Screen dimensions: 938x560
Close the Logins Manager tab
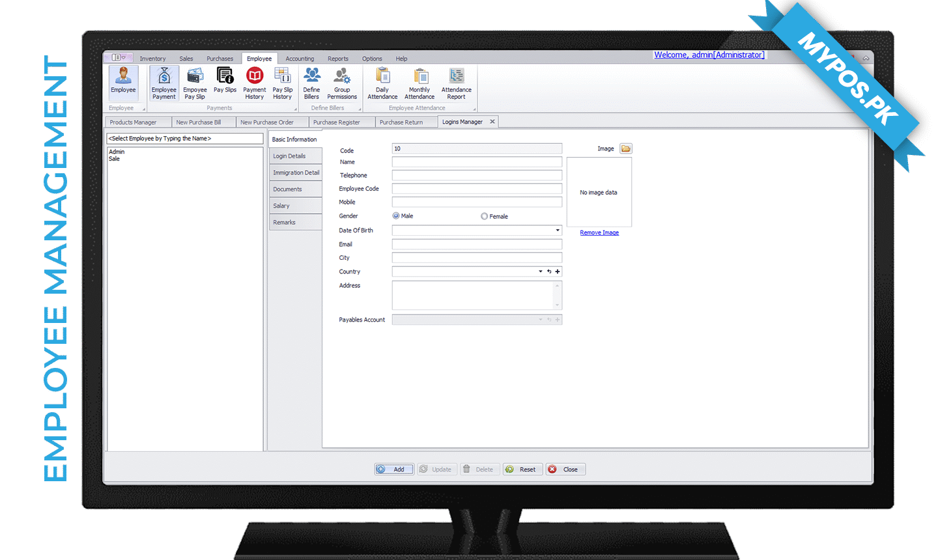click(x=492, y=122)
